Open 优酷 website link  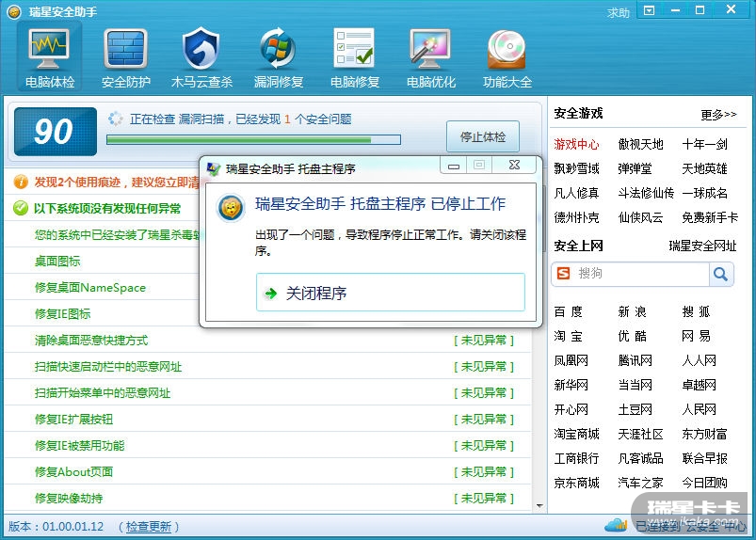click(x=632, y=336)
